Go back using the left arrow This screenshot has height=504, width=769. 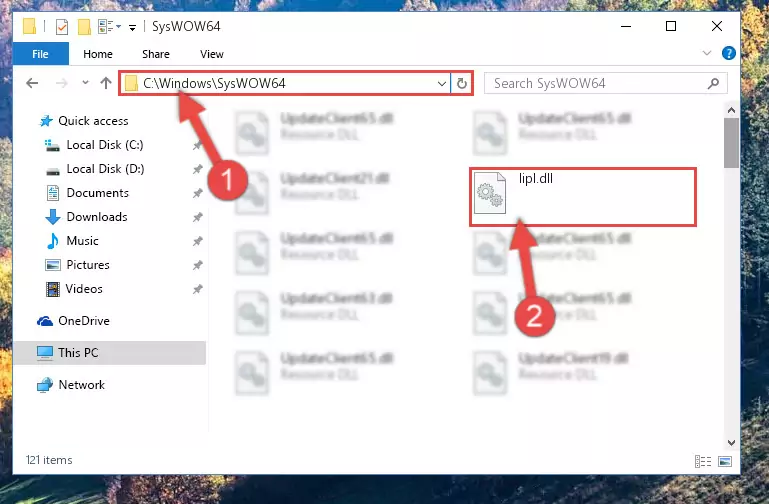pyautogui.click(x=32, y=83)
